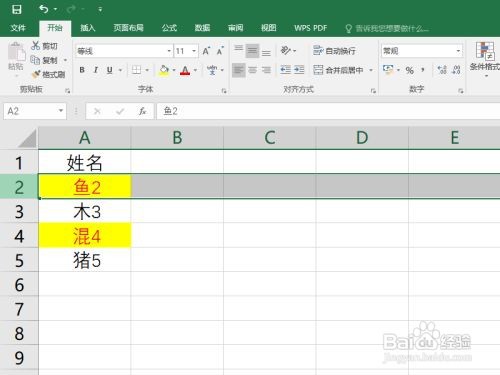Apply comma thousands separator style

(x=423, y=70)
